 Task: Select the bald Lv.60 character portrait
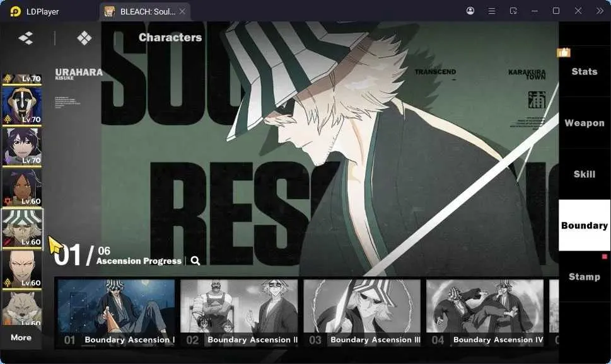click(x=22, y=269)
